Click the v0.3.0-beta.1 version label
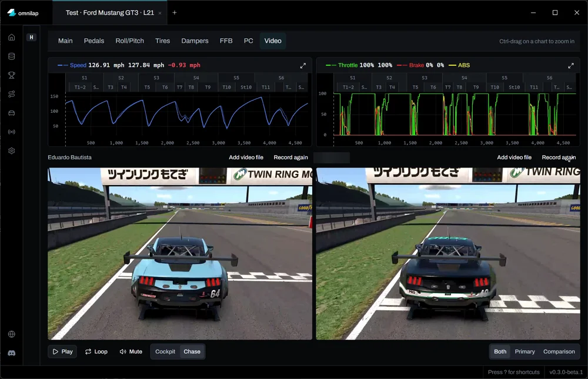The width and height of the screenshot is (588, 379). 566,373
